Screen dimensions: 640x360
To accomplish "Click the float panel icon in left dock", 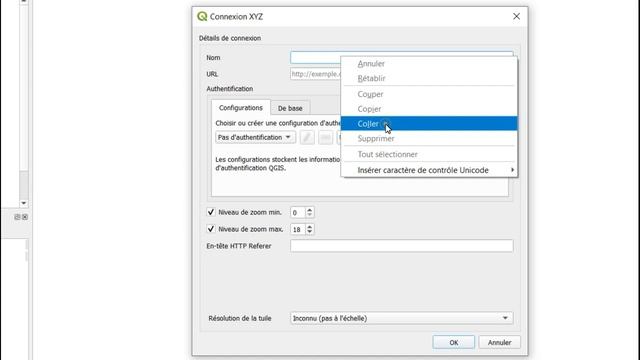I will [x=17, y=217].
